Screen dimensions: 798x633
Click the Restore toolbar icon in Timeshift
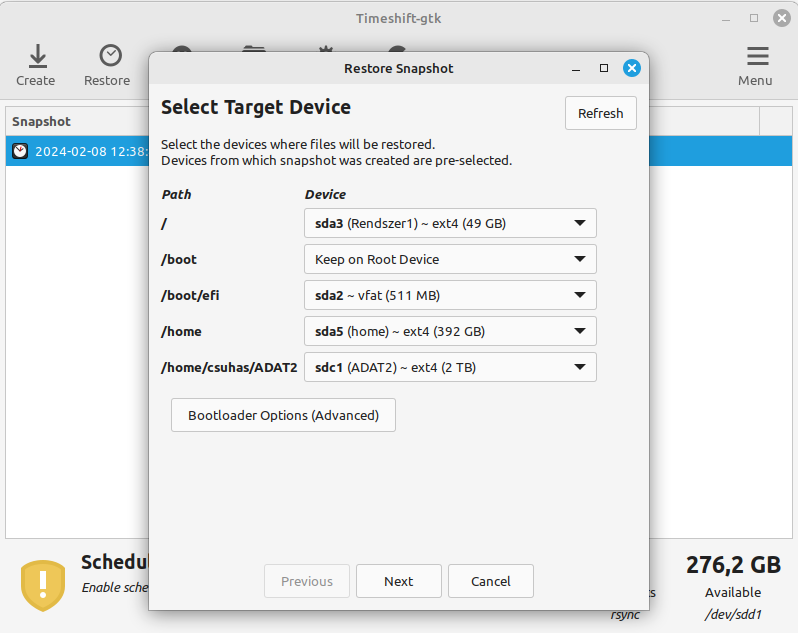coord(110,56)
